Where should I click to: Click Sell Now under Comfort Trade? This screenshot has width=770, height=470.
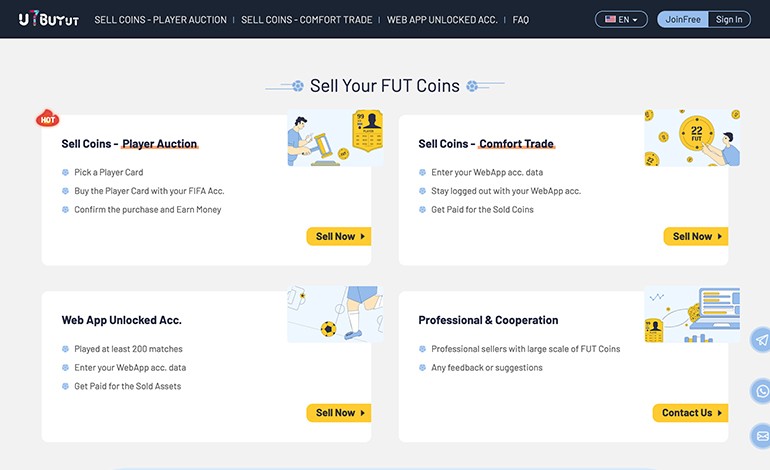[x=696, y=236]
